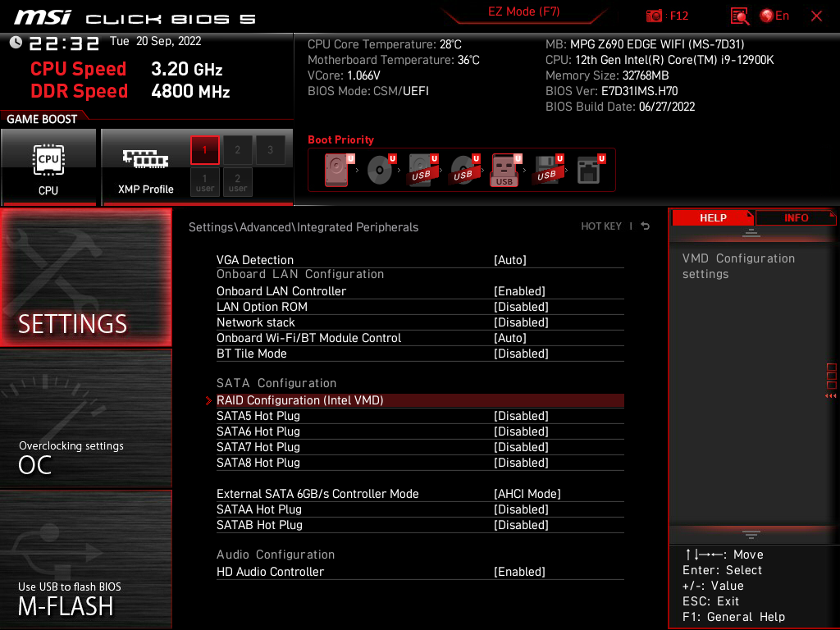This screenshot has height=630, width=840.
Task: Select XMP user profile 2
Action: click(x=237, y=183)
